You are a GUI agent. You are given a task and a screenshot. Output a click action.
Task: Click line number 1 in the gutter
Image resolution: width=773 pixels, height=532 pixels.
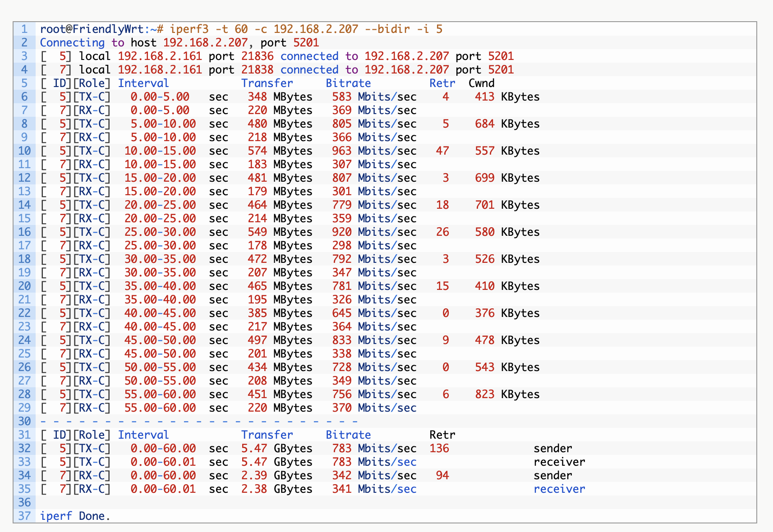click(24, 29)
